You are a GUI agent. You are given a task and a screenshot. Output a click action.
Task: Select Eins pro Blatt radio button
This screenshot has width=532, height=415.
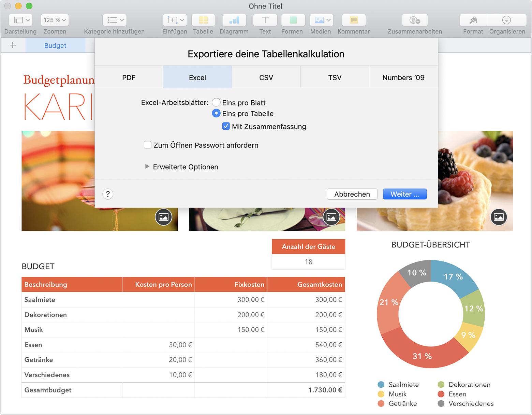click(x=216, y=102)
